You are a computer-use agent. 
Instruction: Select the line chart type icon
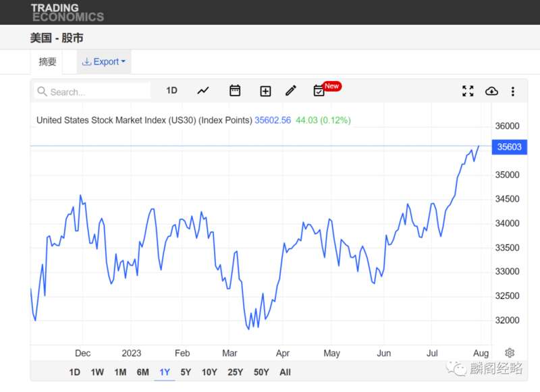click(x=203, y=91)
